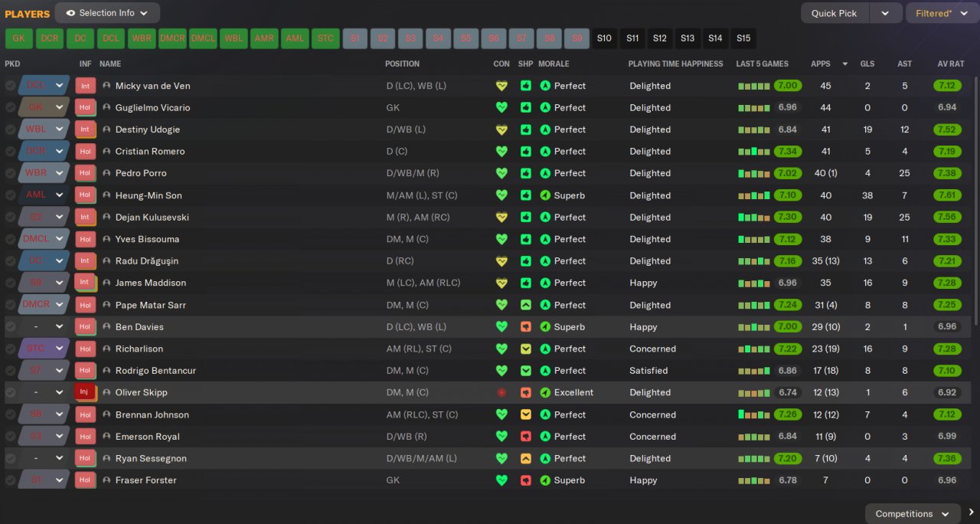
Task: Toggle the picked checkmark for Heung-Min Son
Action: [x=10, y=195]
